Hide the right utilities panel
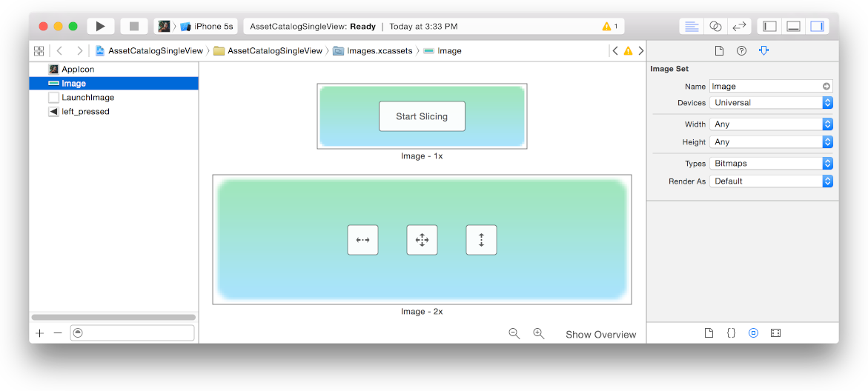Viewport: 868px width, 391px height. [x=817, y=27]
